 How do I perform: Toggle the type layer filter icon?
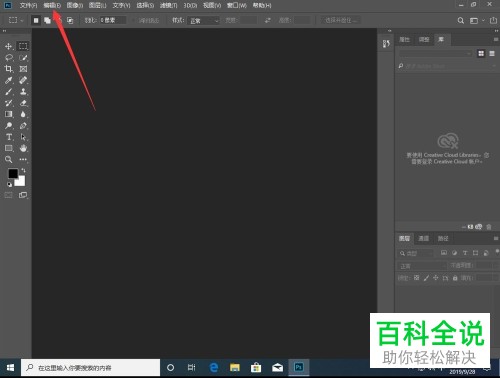(465, 253)
